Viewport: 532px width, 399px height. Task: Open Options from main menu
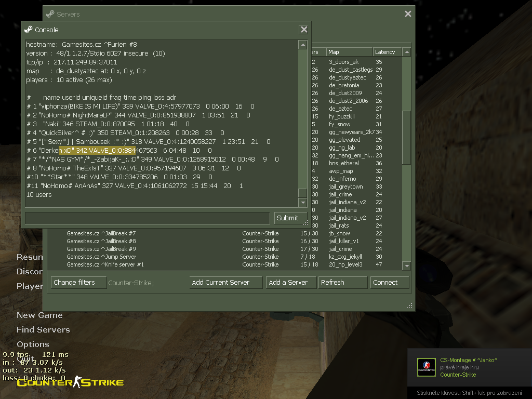click(x=33, y=344)
